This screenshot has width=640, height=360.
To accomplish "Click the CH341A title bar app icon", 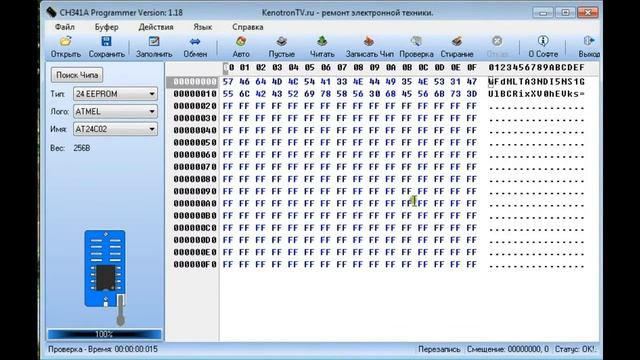I will (x=51, y=12).
